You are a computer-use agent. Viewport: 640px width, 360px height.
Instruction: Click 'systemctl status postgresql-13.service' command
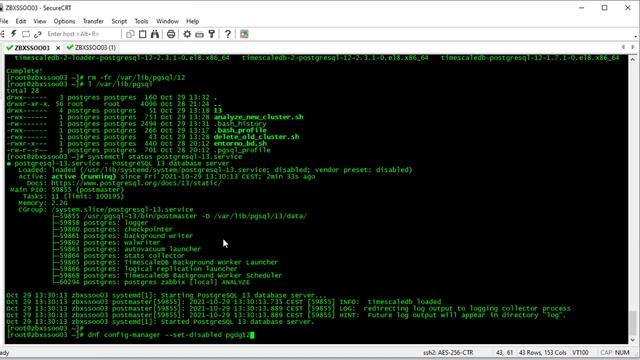[164, 156]
